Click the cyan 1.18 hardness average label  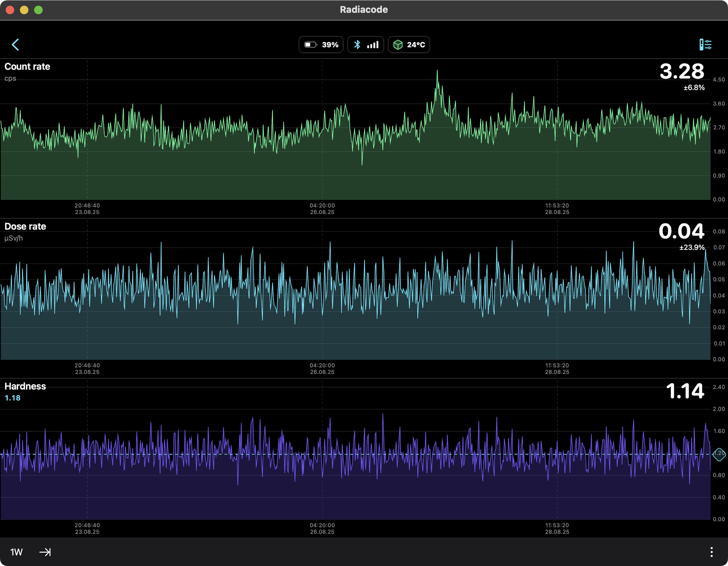[12, 398]
